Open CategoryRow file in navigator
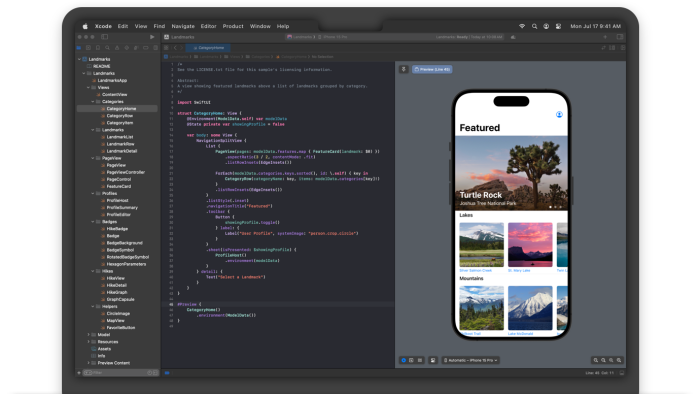This screenshot has width=700, height=394. [x=119, y=116]
